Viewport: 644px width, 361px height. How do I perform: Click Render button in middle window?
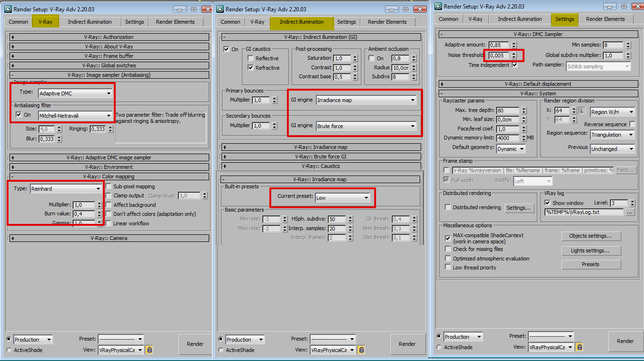[407, 344]
